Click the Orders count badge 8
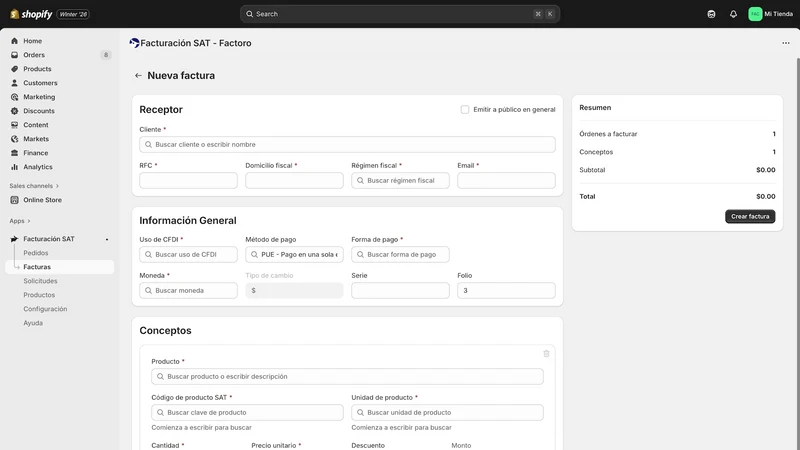Image resolution: width=800 pixels, height=450 pixels. tap(106, 55)
